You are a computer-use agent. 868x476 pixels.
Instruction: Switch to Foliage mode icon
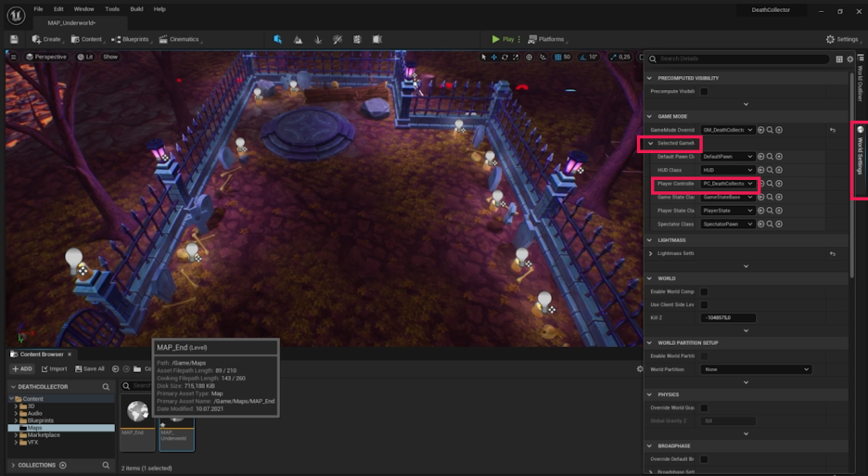point(318,39)
